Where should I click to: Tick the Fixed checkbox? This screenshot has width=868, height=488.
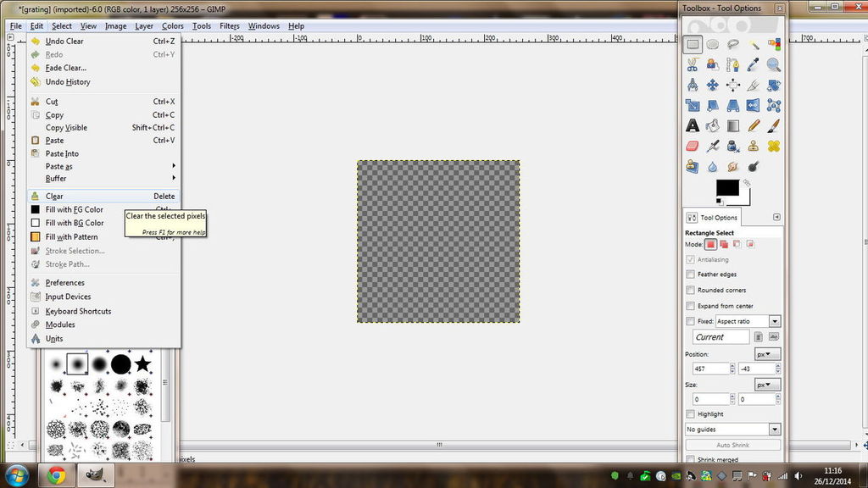[x=690, y=321]
